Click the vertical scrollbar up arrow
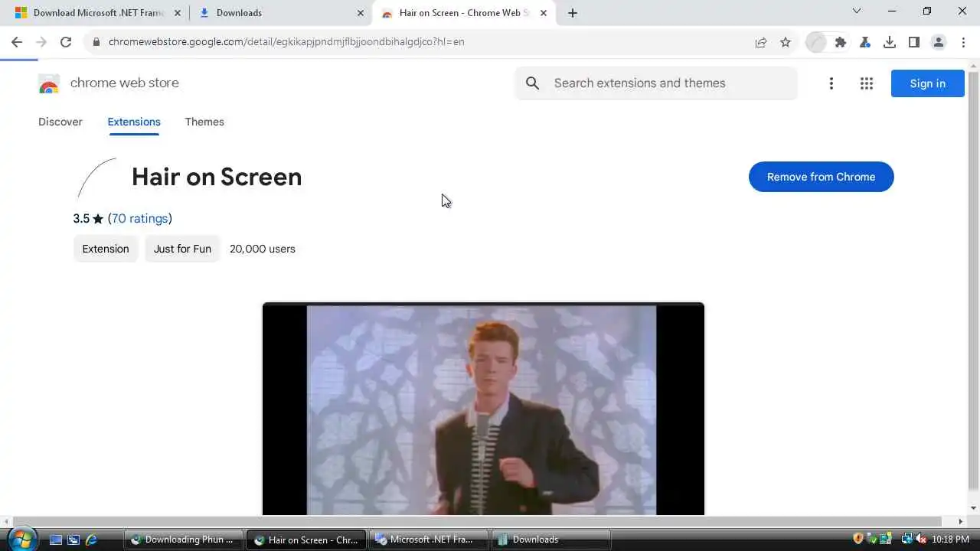The height and width of the screenshot is (551, 980). point(974,67)
